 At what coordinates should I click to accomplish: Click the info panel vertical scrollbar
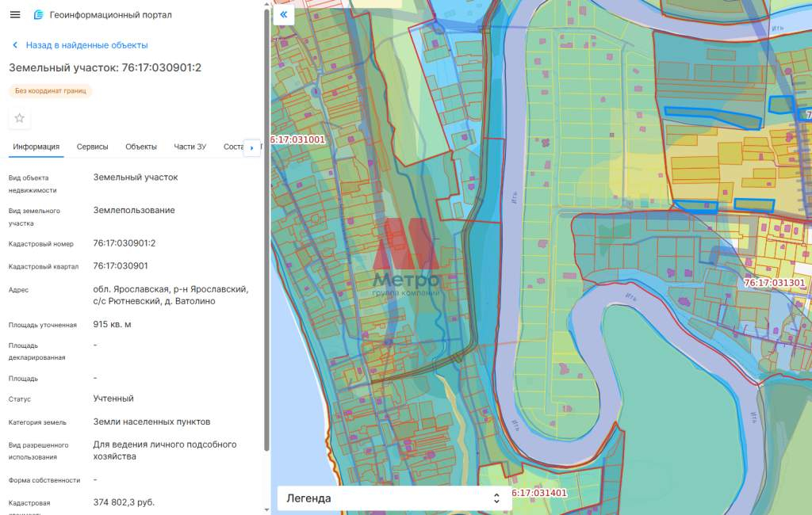(266, 238)
